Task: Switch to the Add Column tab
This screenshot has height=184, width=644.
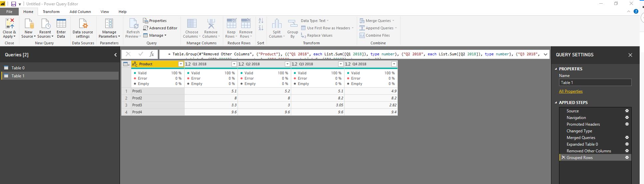Action: click(x=80, y=12)
